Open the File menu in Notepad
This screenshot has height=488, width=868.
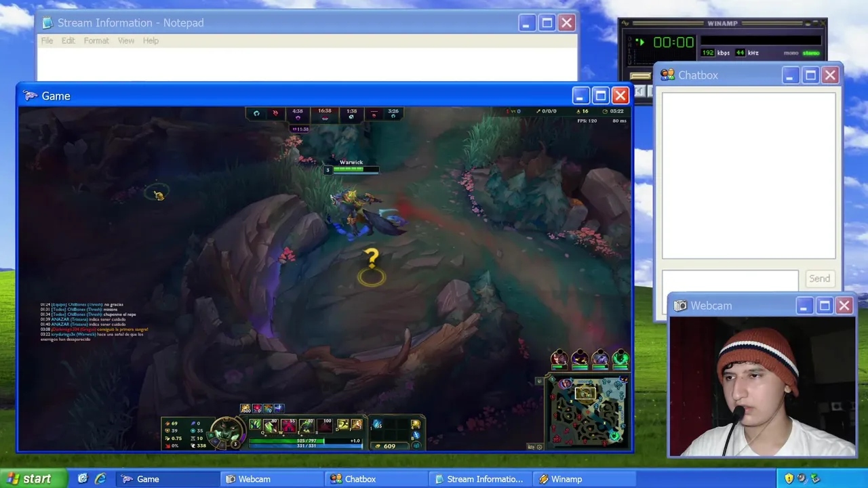[x=47, y=41]
